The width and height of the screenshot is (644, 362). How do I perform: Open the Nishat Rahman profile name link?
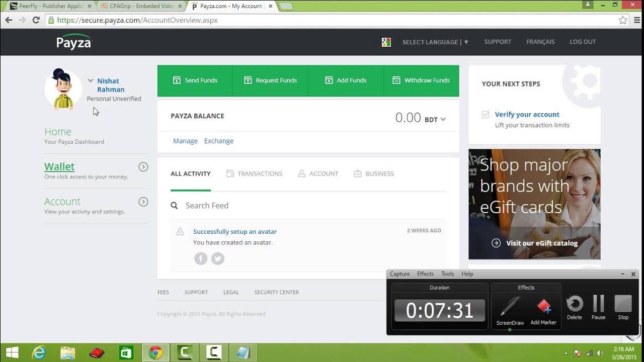(x=111, y=85)
